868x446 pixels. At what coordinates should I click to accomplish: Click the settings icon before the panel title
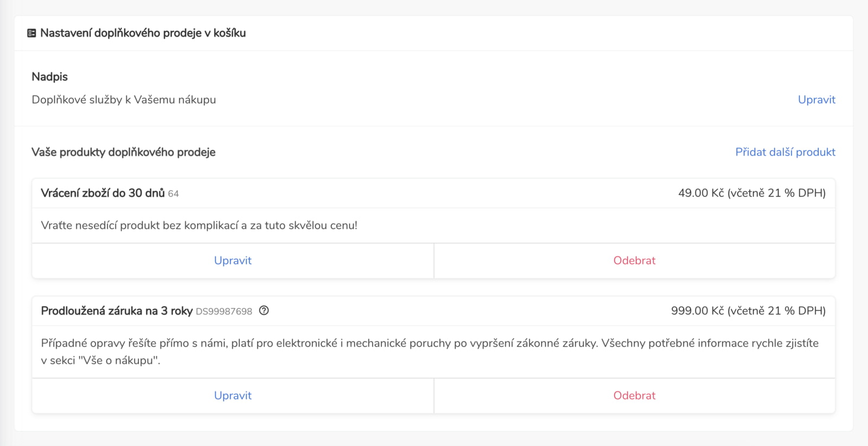point(31,33)
